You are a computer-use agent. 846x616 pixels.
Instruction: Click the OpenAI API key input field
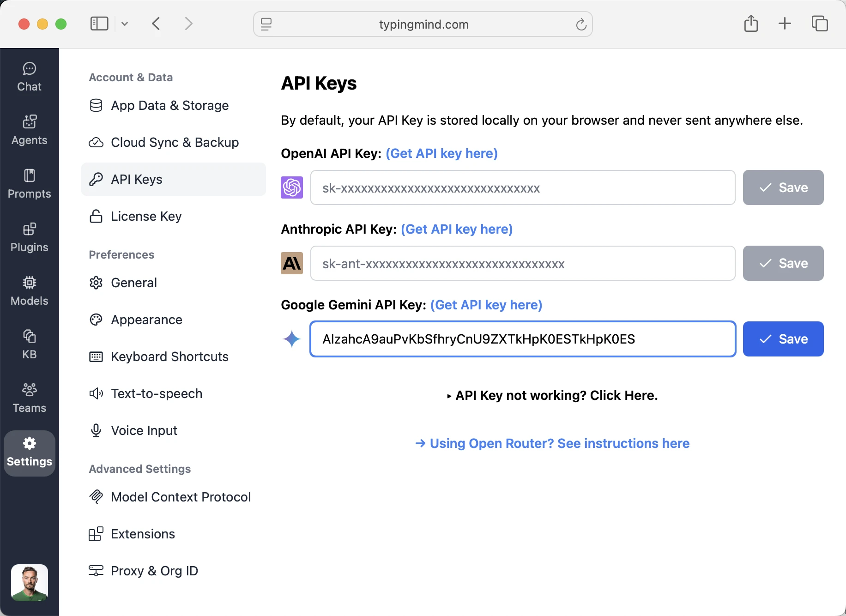tap(522, 187)
